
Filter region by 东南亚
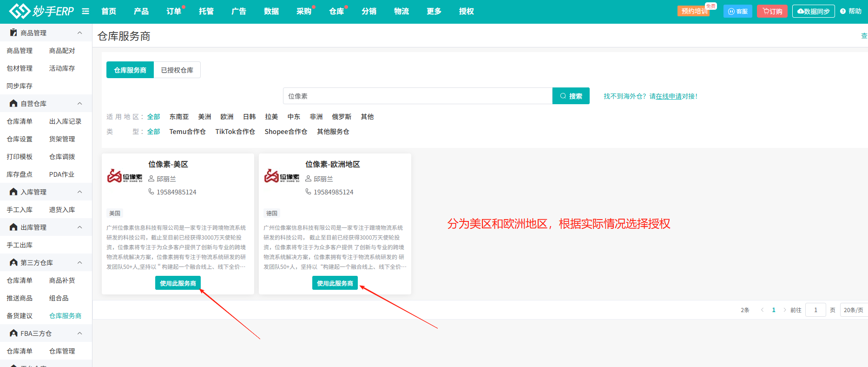(179, 117)
